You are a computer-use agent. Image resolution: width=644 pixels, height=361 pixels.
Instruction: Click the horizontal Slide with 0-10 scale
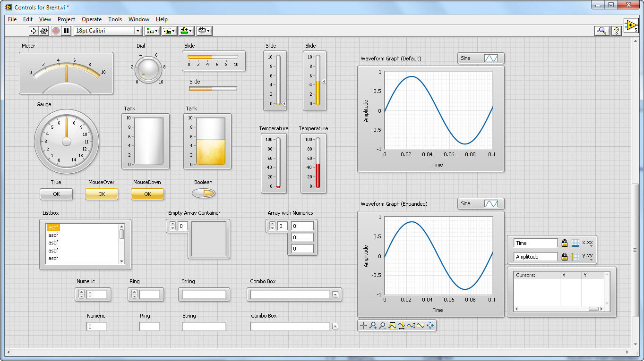tap(213, 57)
